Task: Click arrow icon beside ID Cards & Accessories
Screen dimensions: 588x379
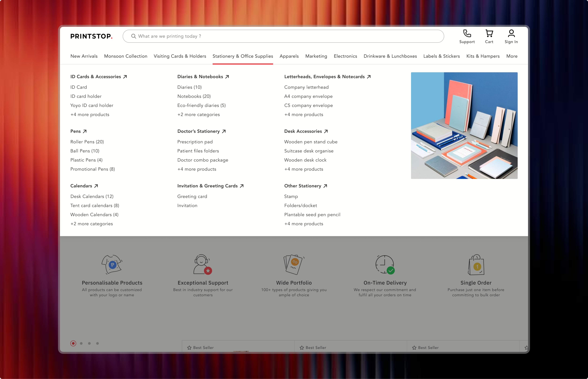Action: [x=125, y=77]
